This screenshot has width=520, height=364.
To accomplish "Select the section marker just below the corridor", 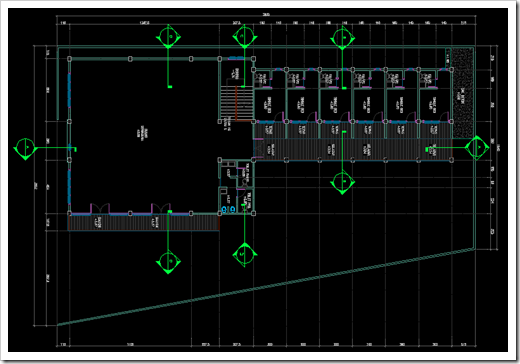I will tap(342, 182).
